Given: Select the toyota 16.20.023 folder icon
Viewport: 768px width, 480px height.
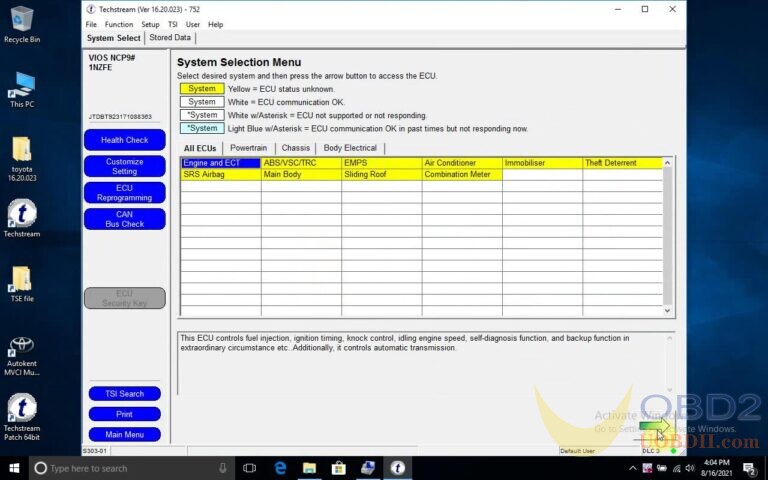Looking at the screenshot, I should pyautogui.click(x=22, y=159).
